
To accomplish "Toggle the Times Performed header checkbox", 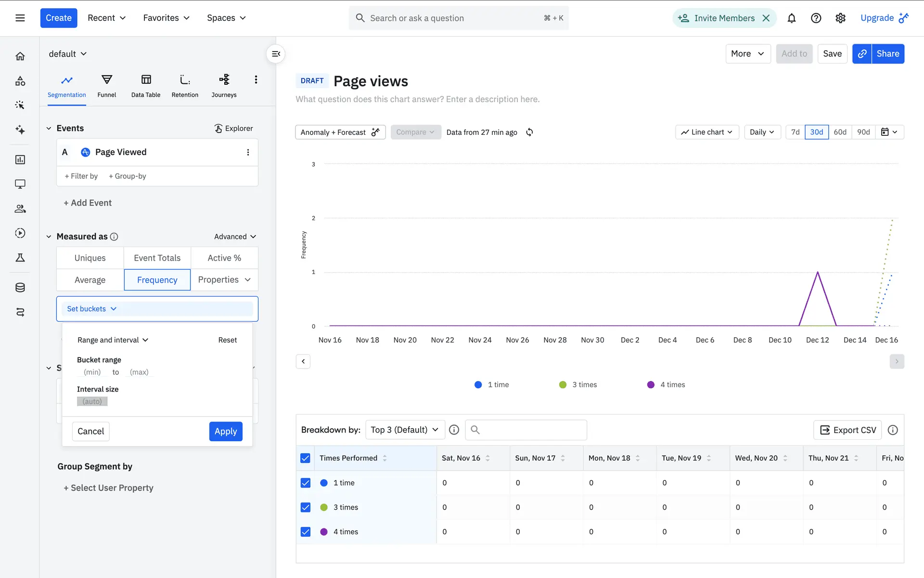I will click(x=305, y=458).
